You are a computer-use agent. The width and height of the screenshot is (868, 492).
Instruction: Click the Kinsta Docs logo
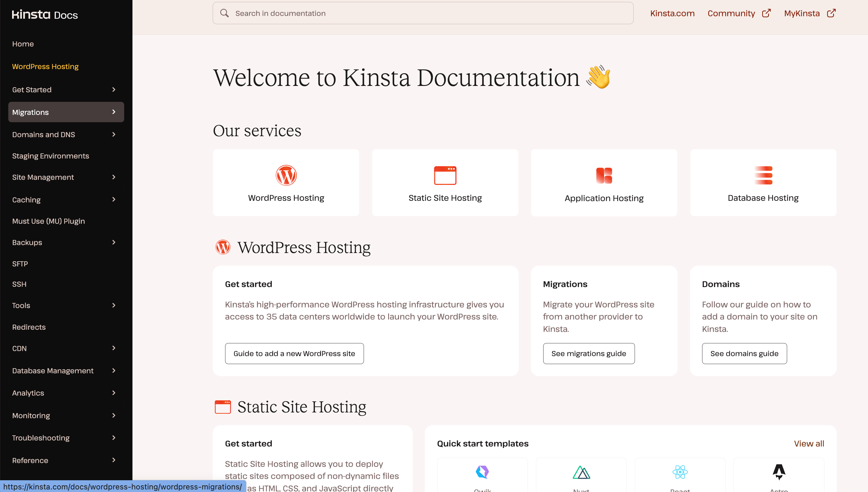(45, 15)
